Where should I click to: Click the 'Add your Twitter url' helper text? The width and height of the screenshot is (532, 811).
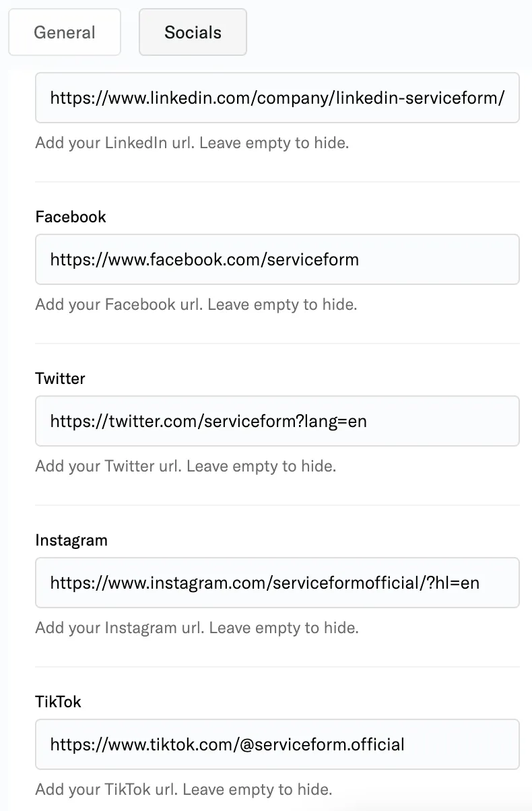pos(185,466)
